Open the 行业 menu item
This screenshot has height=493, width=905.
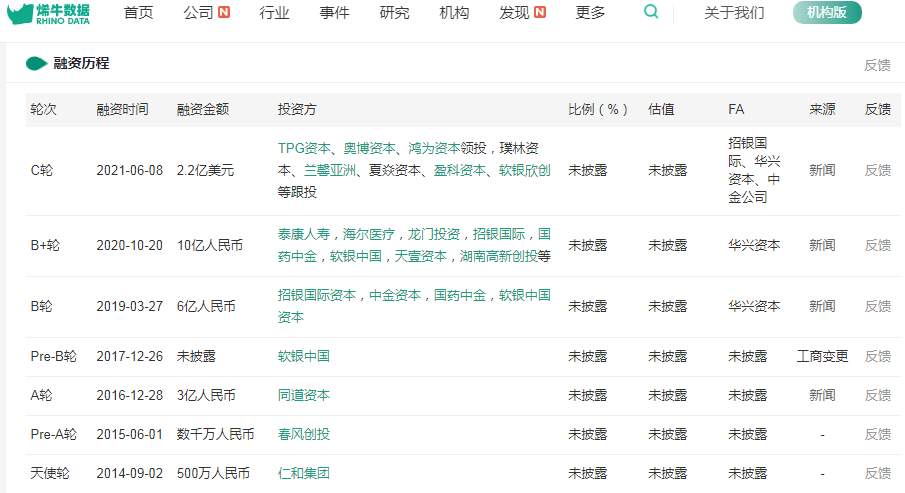point(274,13)
